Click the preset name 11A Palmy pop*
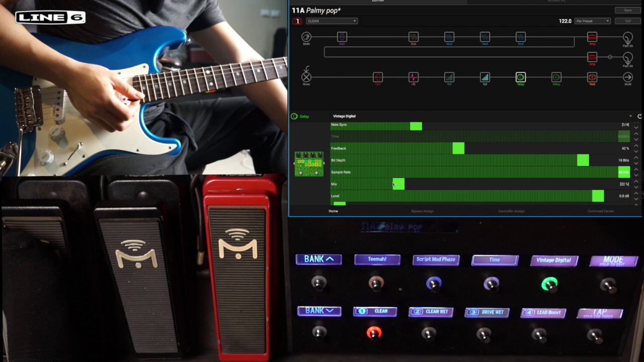 pos(316,11)
